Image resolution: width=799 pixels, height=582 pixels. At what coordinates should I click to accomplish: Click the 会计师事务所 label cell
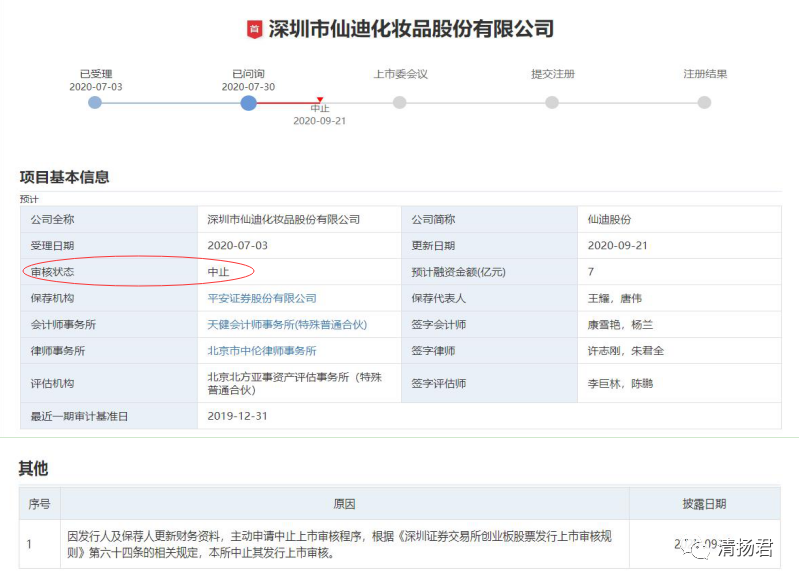109,325
